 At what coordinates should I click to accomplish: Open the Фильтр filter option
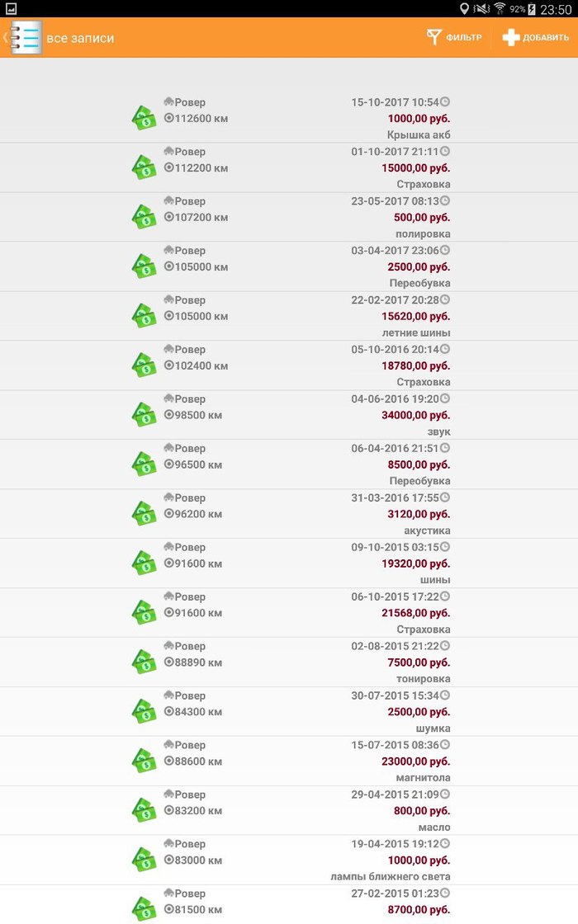click(463, 38)
